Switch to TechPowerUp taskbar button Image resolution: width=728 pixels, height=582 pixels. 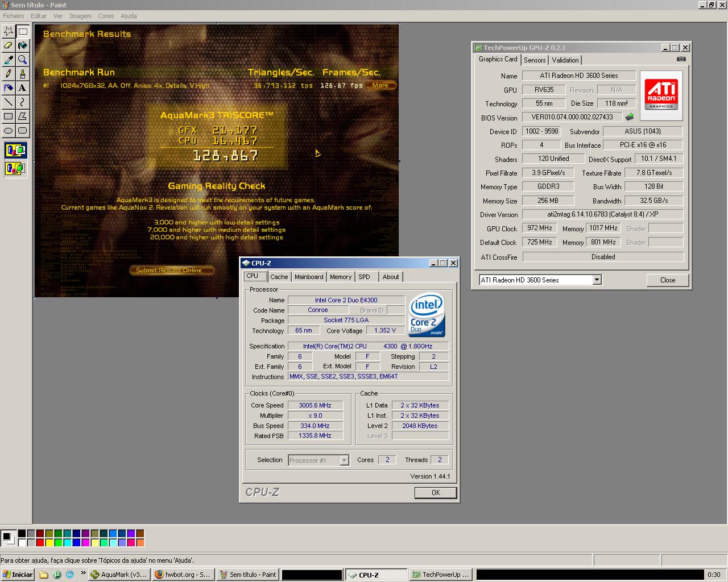pyautogui.click(x=440, y=575)
